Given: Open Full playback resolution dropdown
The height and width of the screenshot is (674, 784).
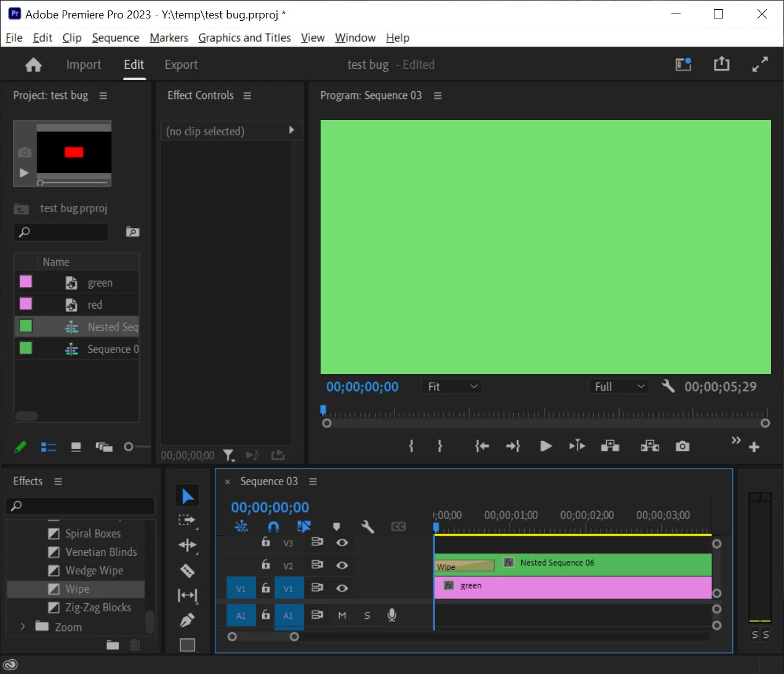Looking at the screenshot, I should tap(618, 387).
